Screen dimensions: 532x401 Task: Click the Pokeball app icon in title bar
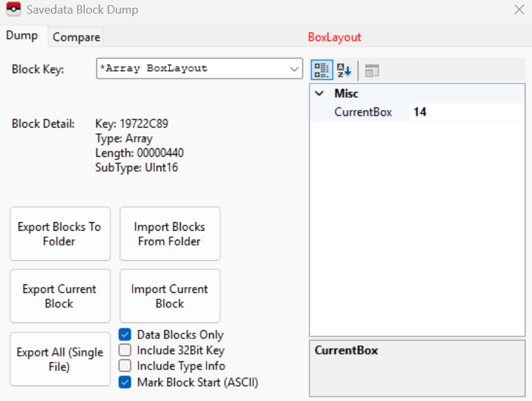click(x=13, y=9)
